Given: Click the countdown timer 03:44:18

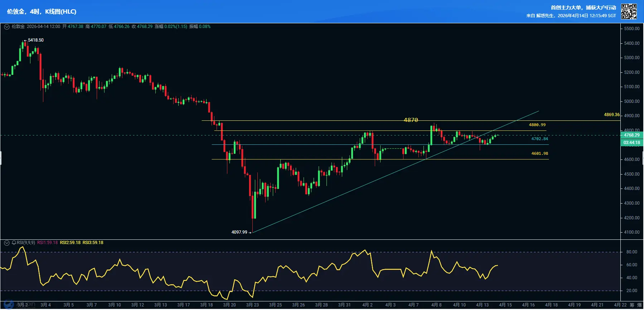Looking at the screenshot, I should (632, 143).
